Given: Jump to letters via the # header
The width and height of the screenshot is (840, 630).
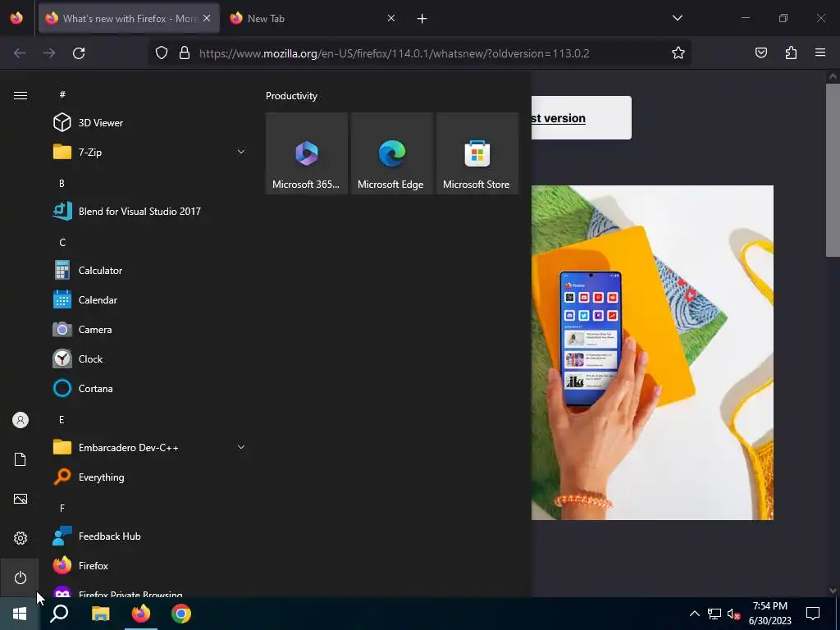Looking at the screenshot, I should click(62, 94).
